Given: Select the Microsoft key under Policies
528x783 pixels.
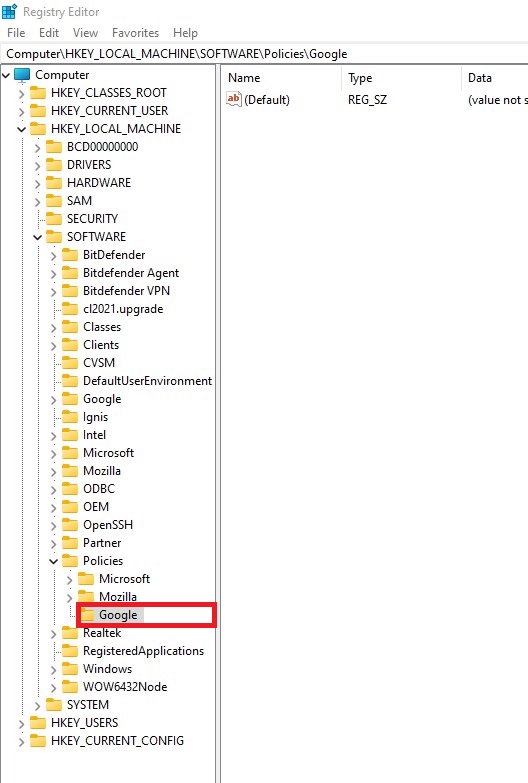Looking at the screenshot, I should [124, 579].
